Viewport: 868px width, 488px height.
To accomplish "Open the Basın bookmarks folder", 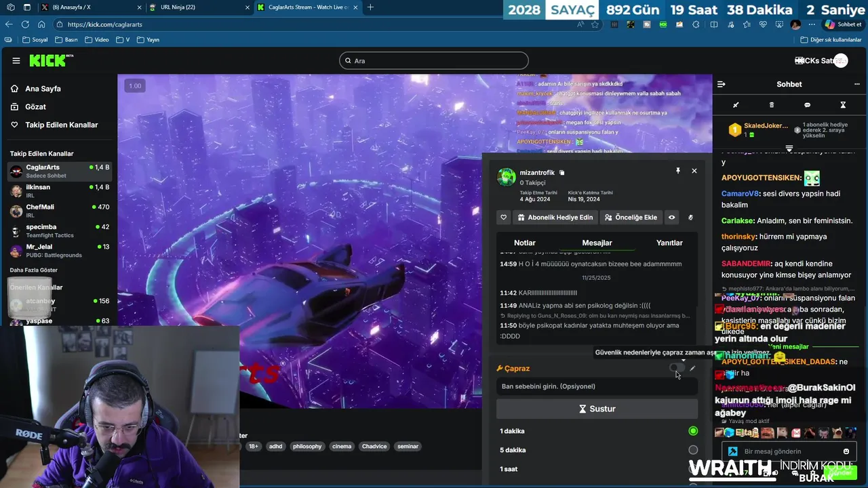I will coord(66,39).
